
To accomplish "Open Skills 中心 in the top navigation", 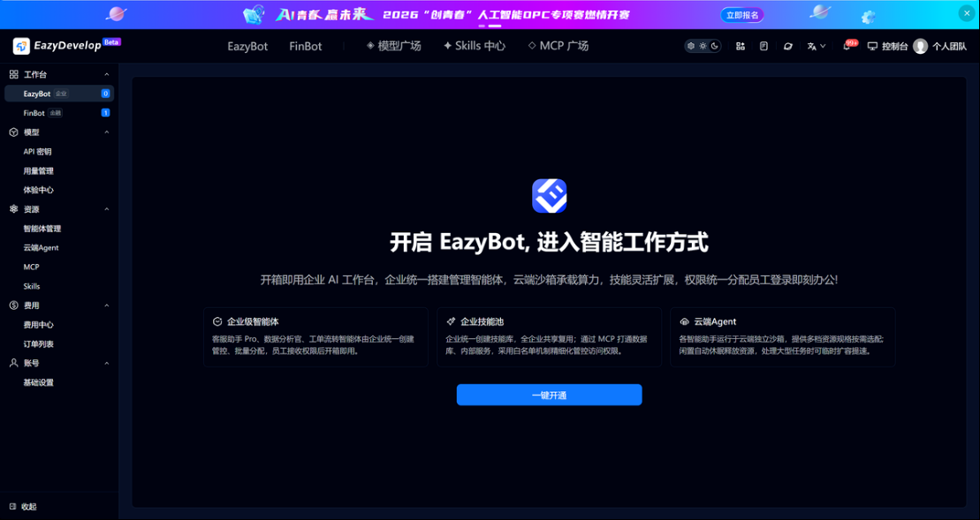I will pos(475,46).
